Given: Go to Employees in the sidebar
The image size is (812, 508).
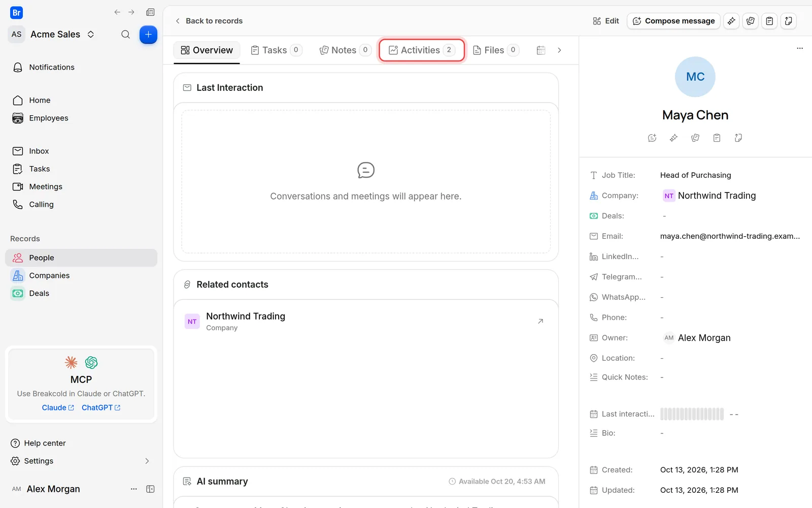Looking at the screenshot, I should click(x=81, y=118).
